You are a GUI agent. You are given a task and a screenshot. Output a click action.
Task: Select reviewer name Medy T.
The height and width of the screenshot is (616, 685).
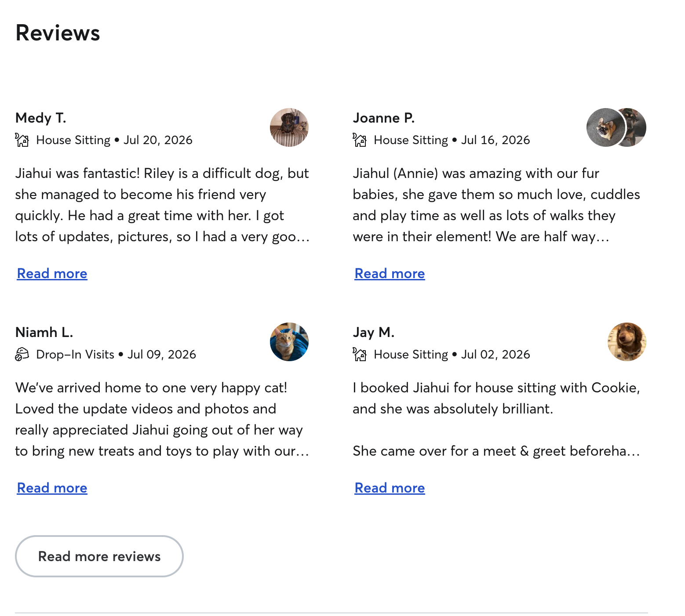[41, 118]
